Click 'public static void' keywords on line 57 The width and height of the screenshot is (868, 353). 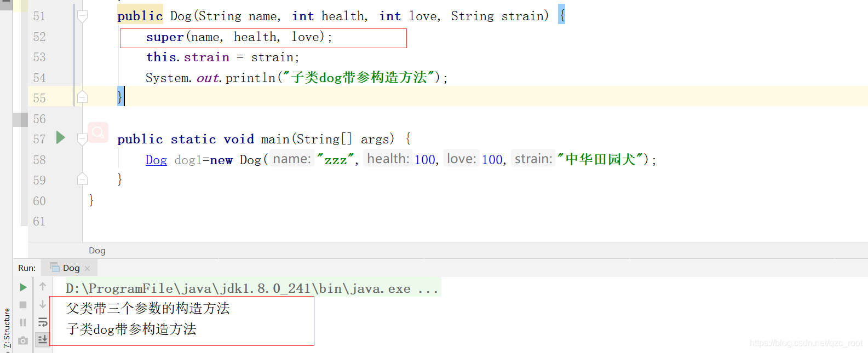186,139
